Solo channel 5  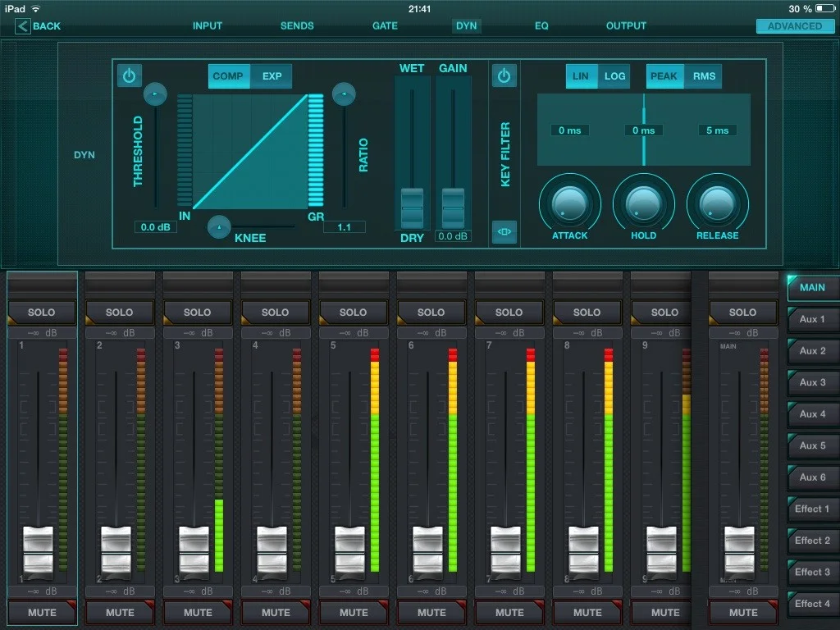pos(353,312)
